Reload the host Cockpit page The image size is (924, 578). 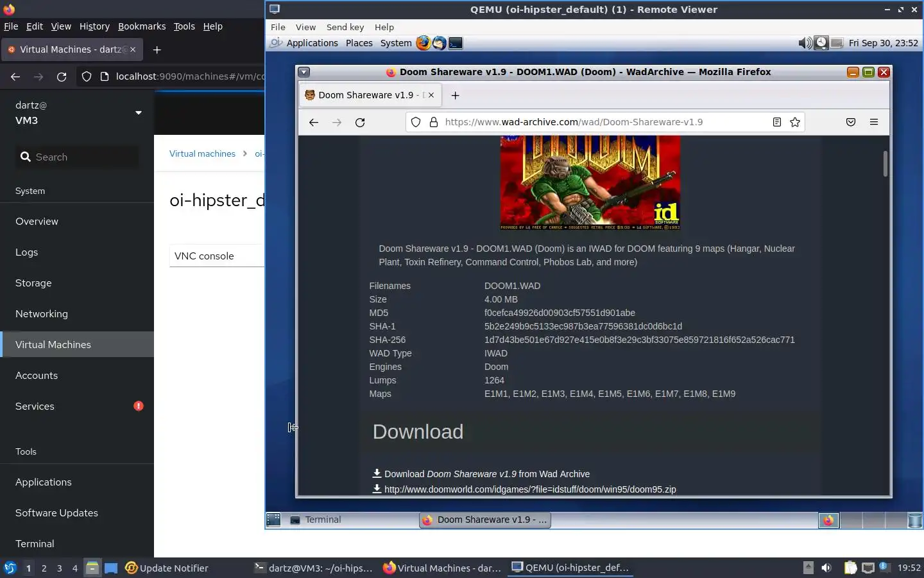[x=62, y=76]
